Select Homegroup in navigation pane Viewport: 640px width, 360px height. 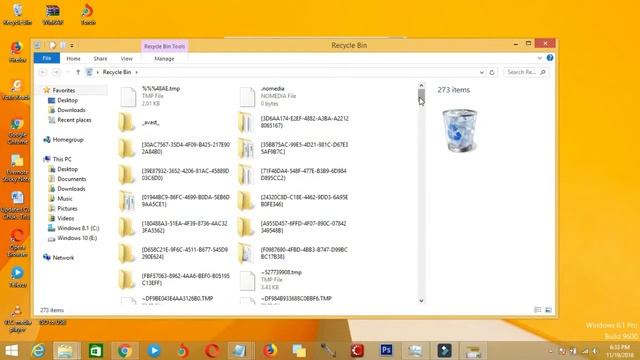68,140
